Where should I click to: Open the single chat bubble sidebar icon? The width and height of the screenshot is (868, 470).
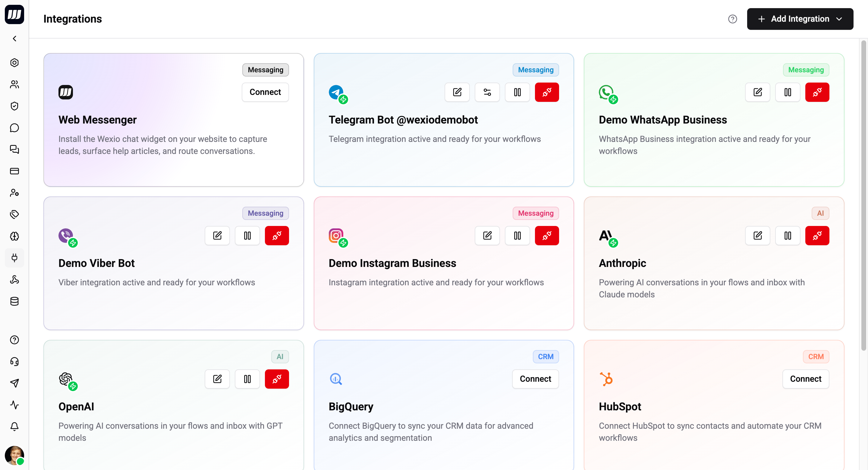click(14, 128)
